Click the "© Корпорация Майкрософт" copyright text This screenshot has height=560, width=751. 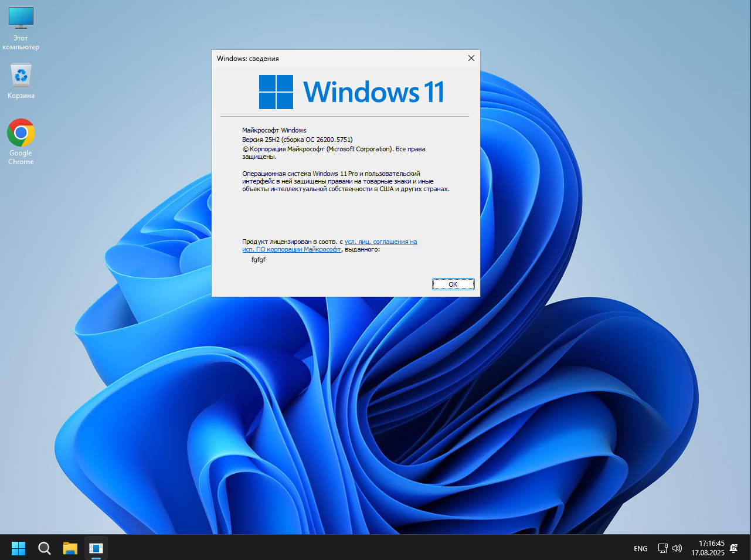click(x=334, y=152)
